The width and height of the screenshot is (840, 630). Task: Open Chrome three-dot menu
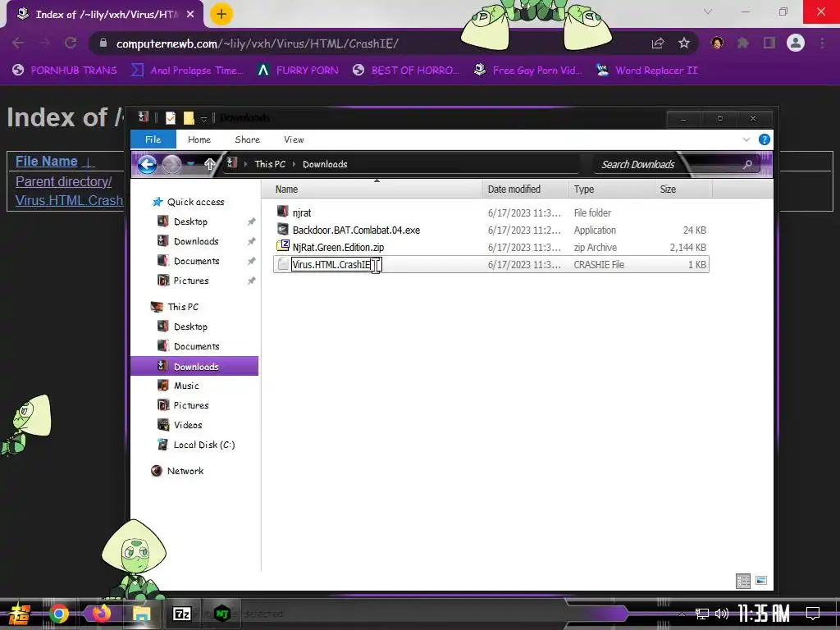click(x=822, y=43)
